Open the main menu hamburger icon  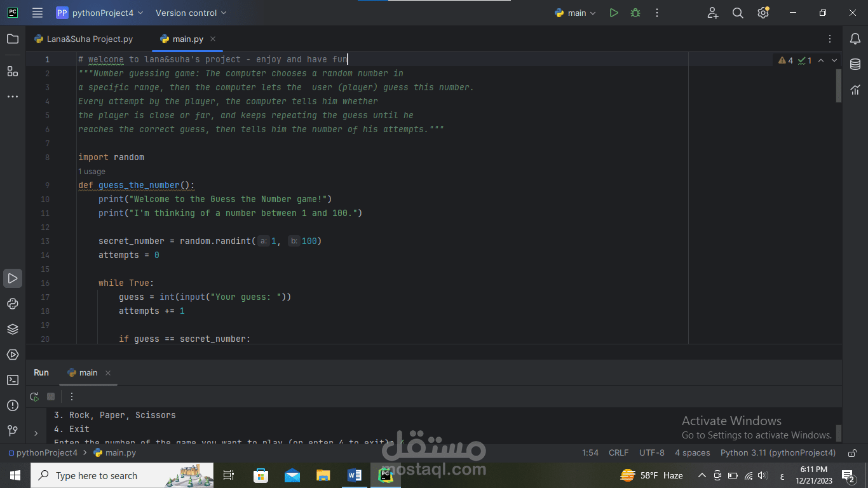(37, 13)
